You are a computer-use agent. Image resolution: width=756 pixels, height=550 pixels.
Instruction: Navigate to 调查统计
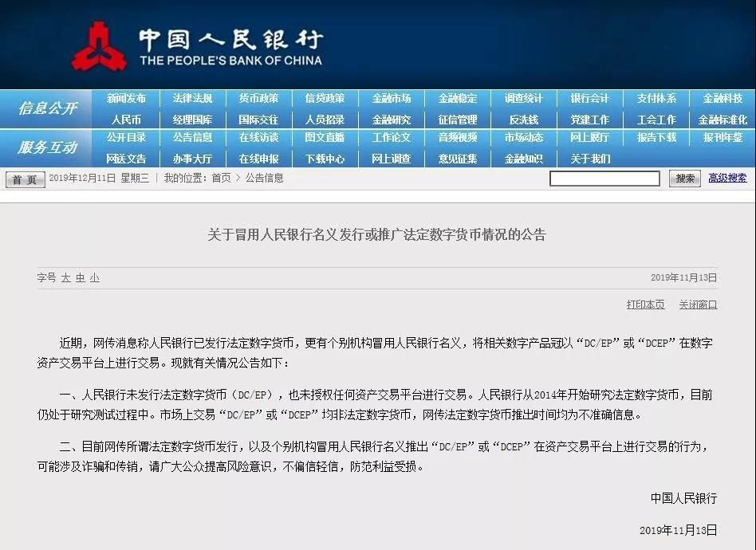click(x=524, y=98)
